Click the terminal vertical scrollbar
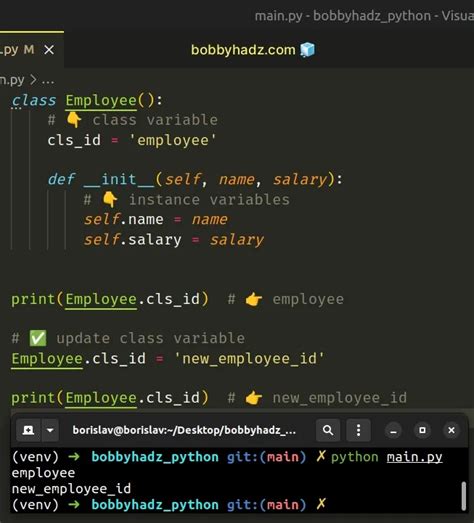This screenshot has width=474, height=523. click(463, 496)
